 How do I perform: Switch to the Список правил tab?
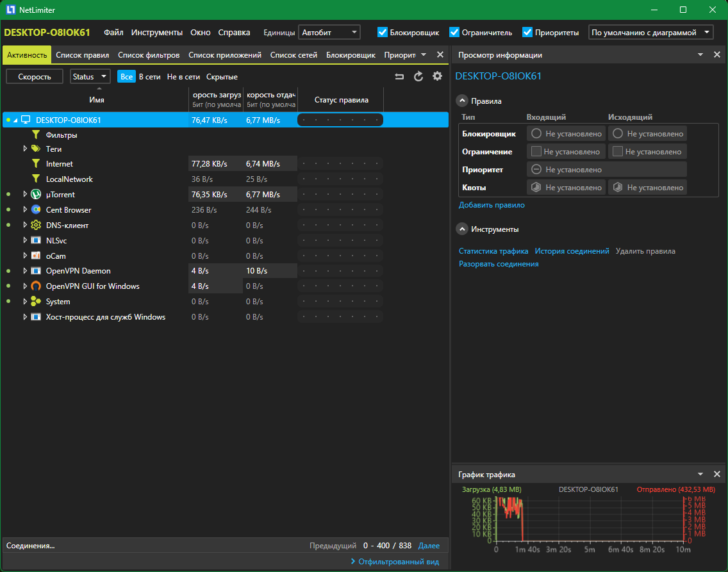[82, 55]
